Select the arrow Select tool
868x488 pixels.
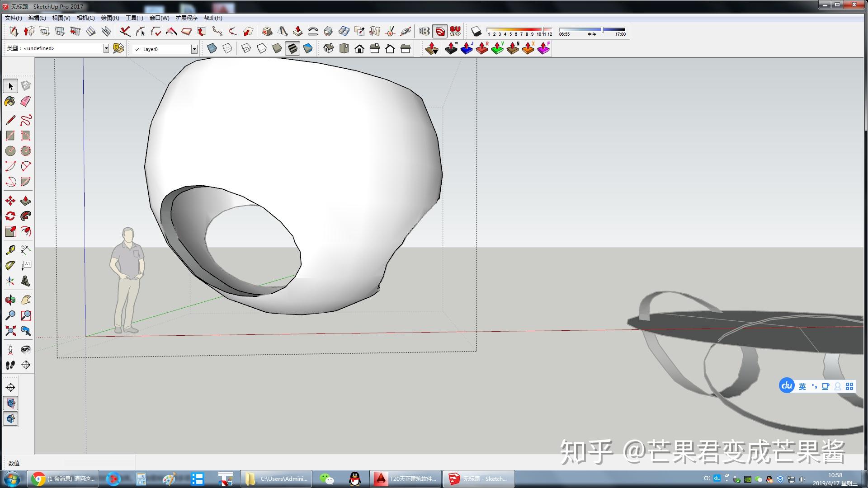10,85
